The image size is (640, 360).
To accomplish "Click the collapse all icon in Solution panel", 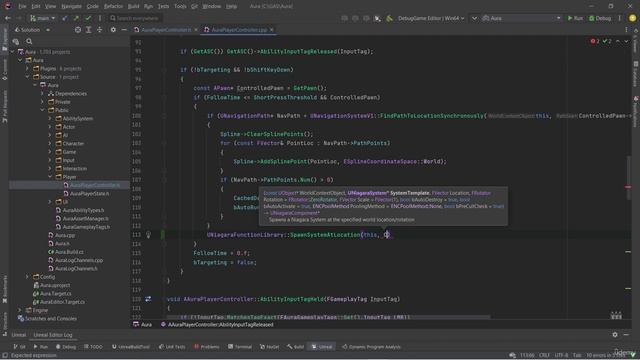I will (100, 30).
